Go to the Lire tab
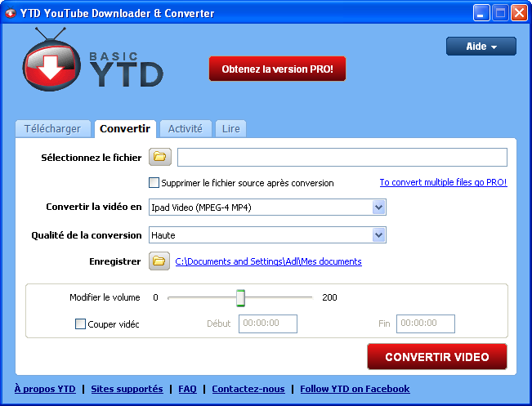 tap(230, 129)
